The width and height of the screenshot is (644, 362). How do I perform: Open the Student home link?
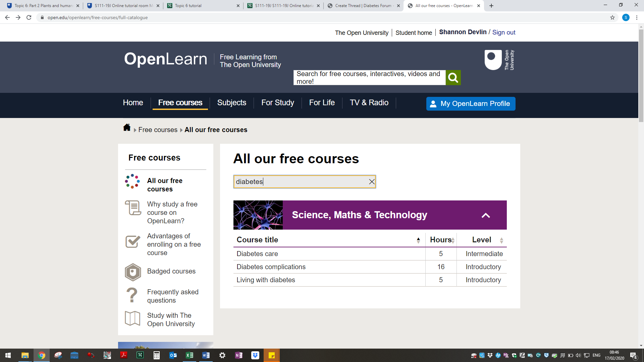tap(414, 33)
